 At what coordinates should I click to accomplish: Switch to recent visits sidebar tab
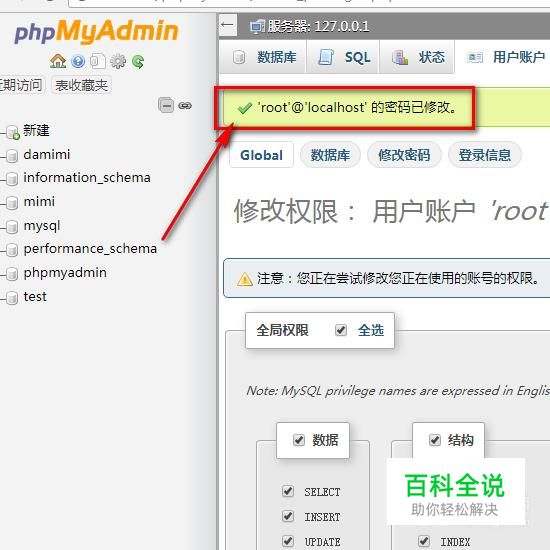coord(21,85)
